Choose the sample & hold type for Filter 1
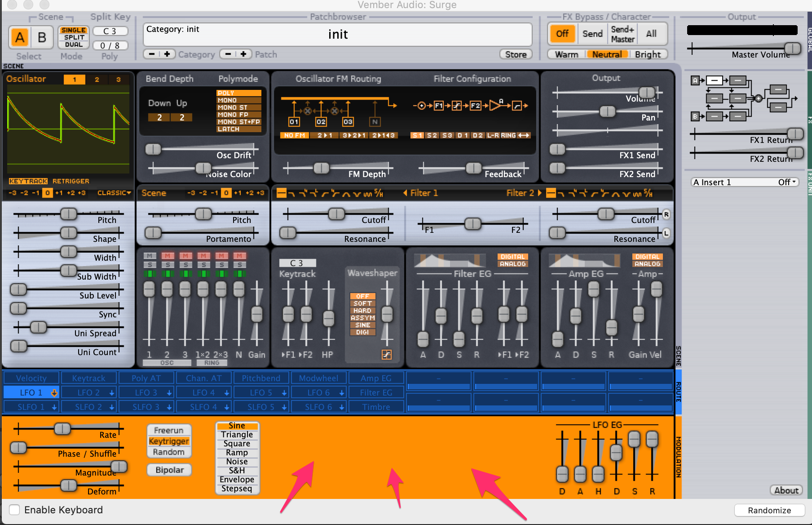 click(x=379, y=193)
